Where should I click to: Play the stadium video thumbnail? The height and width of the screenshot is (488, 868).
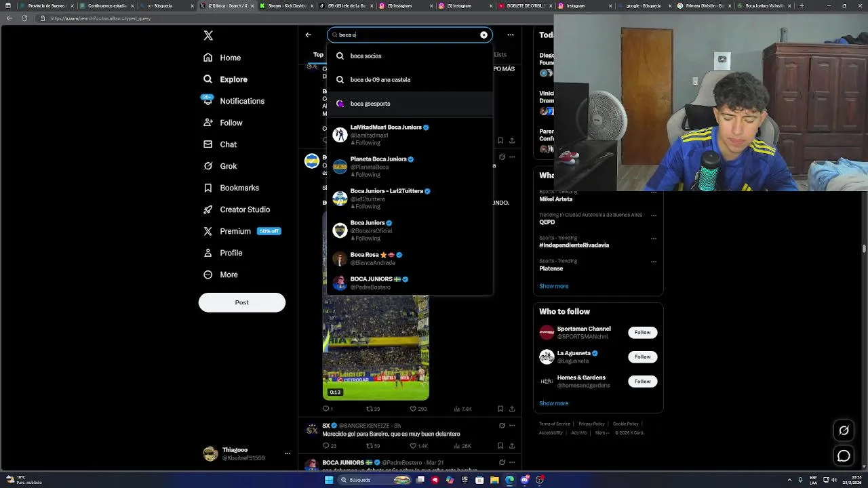pyautogui.click(x=376, y=347)
